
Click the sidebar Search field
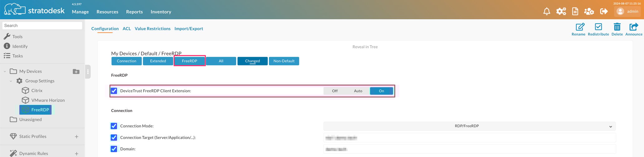coord(42,26)
